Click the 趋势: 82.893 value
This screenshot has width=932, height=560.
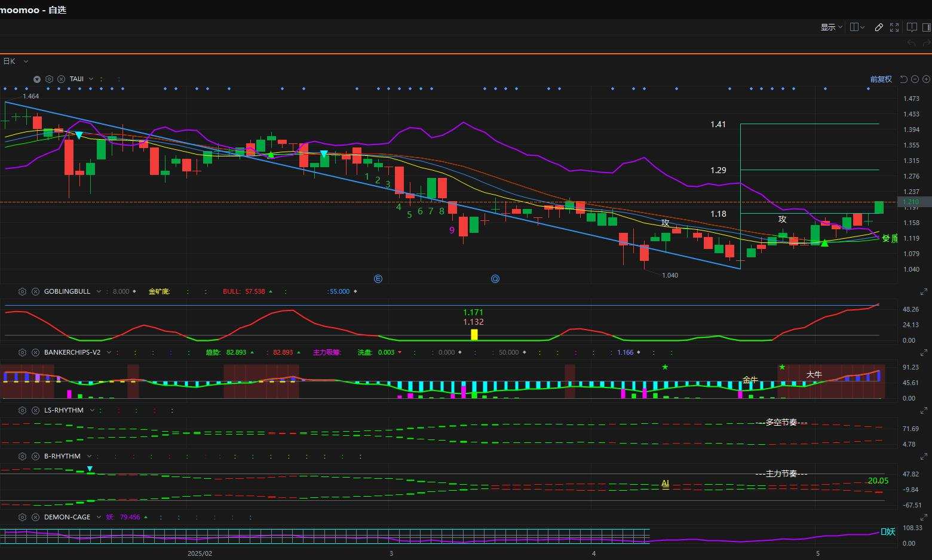click(226, 352)
